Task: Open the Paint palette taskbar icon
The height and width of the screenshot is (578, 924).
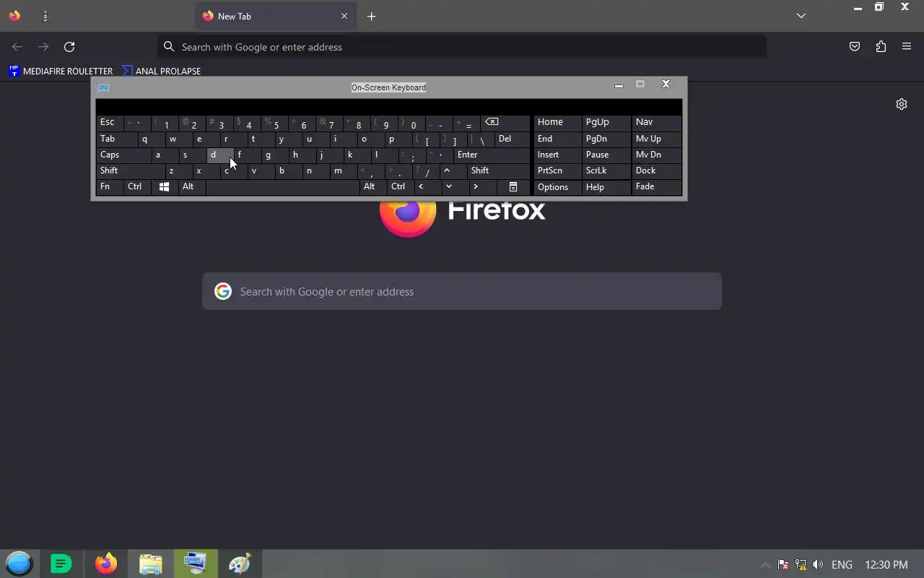Action: click(239, 564)
